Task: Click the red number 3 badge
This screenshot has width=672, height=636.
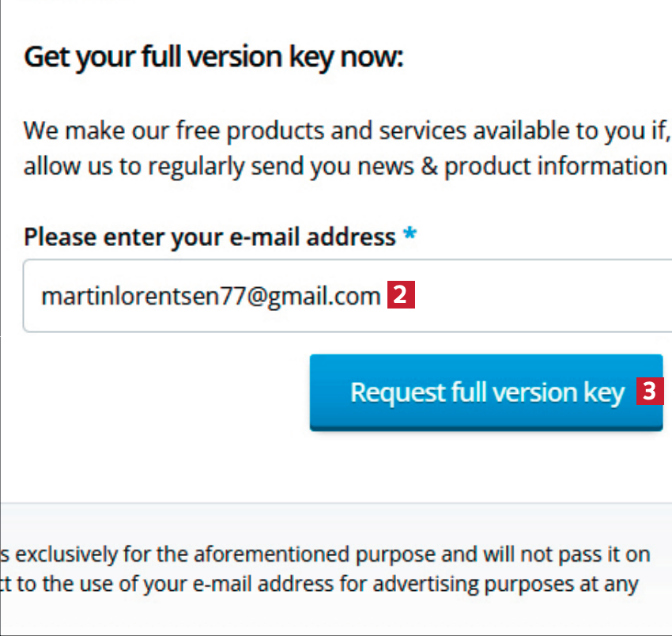Action: click(x=649, y=392)
